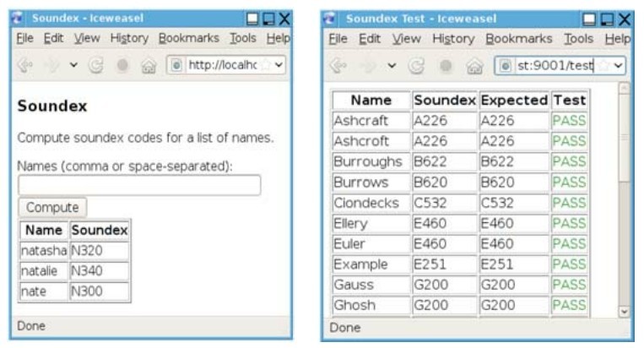Select the 'Burroughs' name cell
This screenshot has height=348, width=644.
point(371,162)
